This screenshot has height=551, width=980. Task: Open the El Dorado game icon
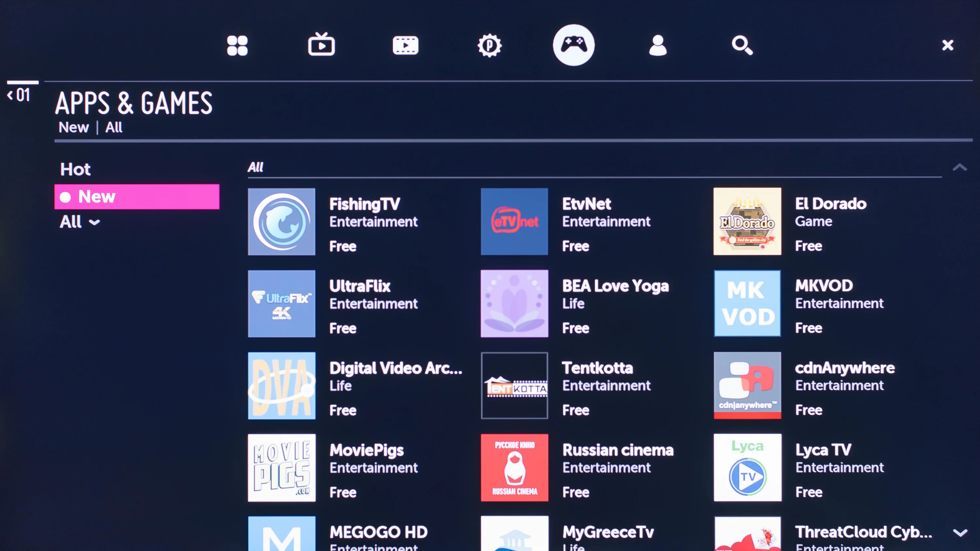(747, 221)
